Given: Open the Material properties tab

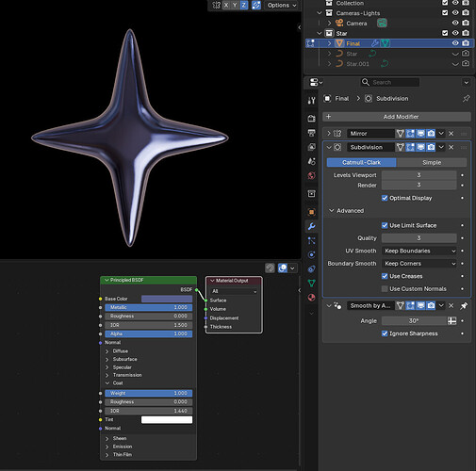Looking at the screenshot, I should pos(311,298).
